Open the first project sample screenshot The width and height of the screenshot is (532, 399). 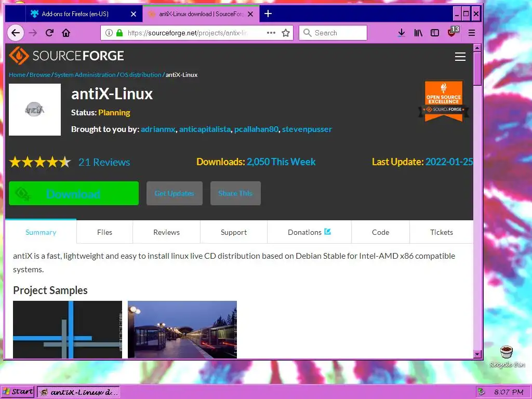[x=68, y=329]
